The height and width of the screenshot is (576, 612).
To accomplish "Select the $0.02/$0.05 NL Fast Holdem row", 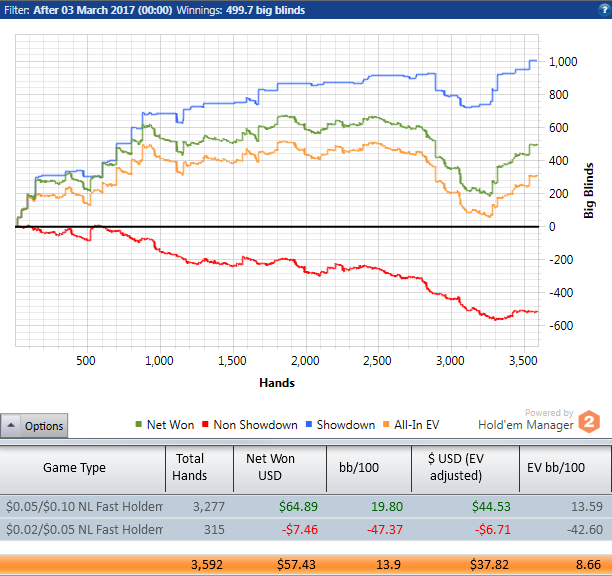I will [306, 530].
